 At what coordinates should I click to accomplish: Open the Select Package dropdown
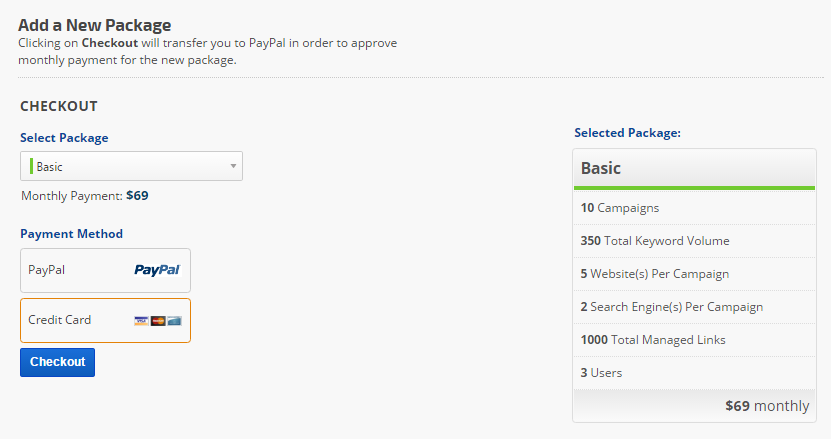pos(131,167)
